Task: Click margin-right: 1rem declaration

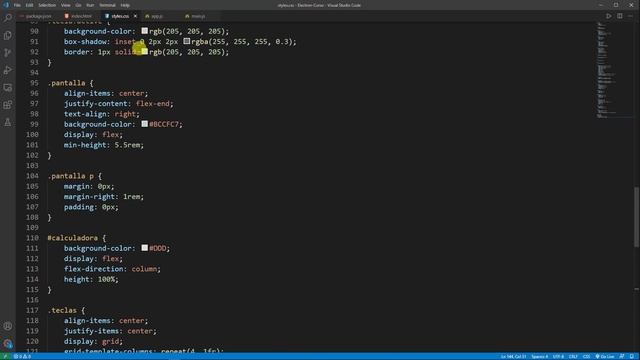Action: (104, 197)
